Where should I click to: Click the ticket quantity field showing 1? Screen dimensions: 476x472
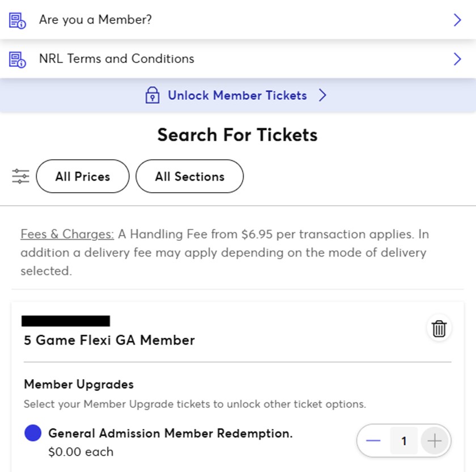coord(404,441)
